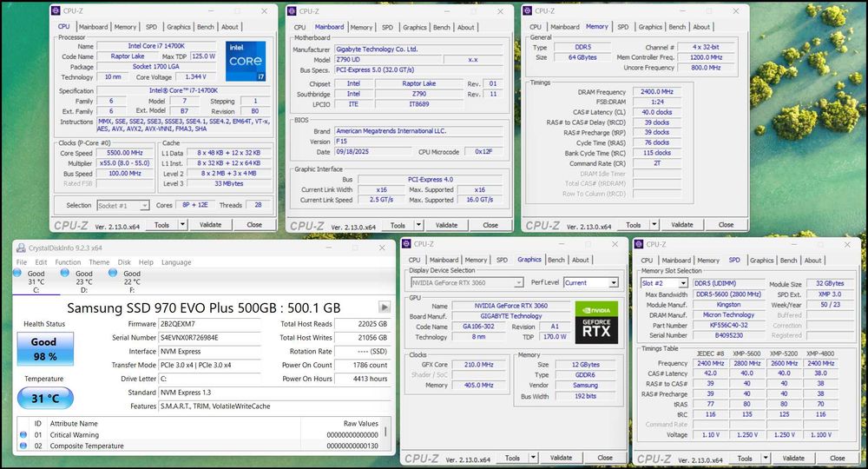Open Tools dropdown arrow in Memory tab window
The image size is (868, 469).
click(x=654, y=225)
